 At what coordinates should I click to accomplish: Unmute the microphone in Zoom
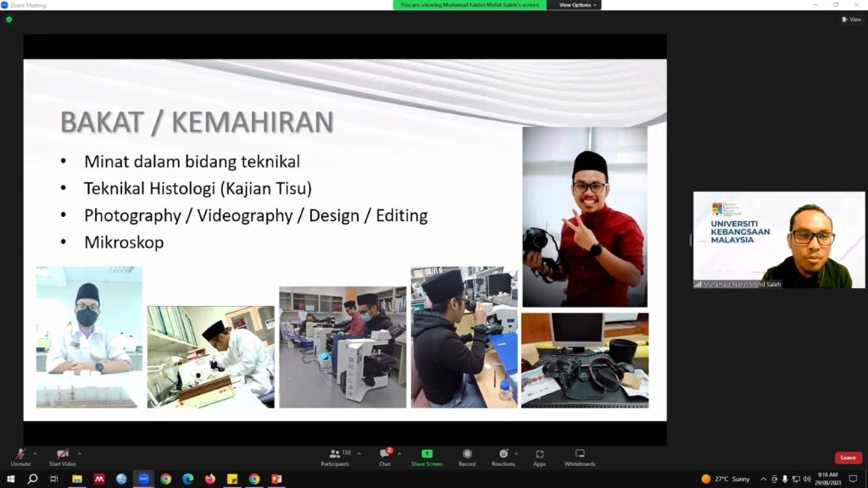[20, 456]
